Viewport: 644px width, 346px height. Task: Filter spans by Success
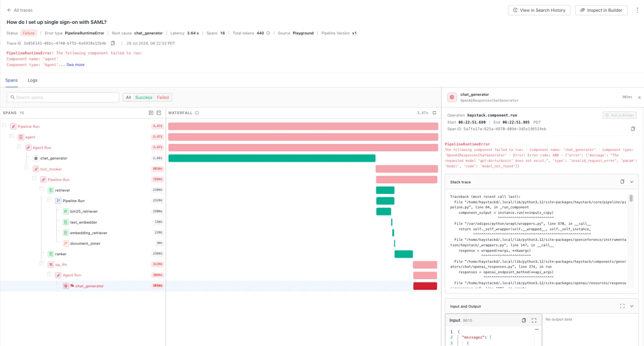pos(144,98)
